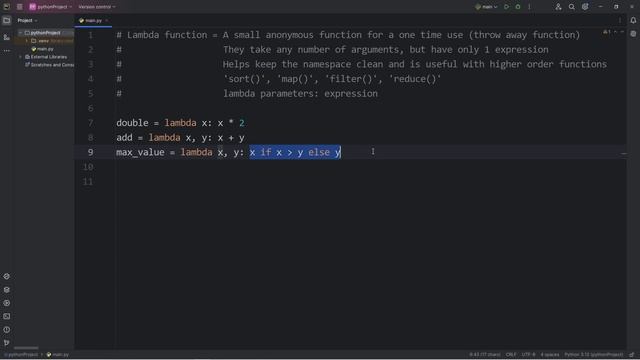Image resolution: width=640 pixels, height=360 pixels.
Task: Select Scratches and Consoles node
Action: 49,65
